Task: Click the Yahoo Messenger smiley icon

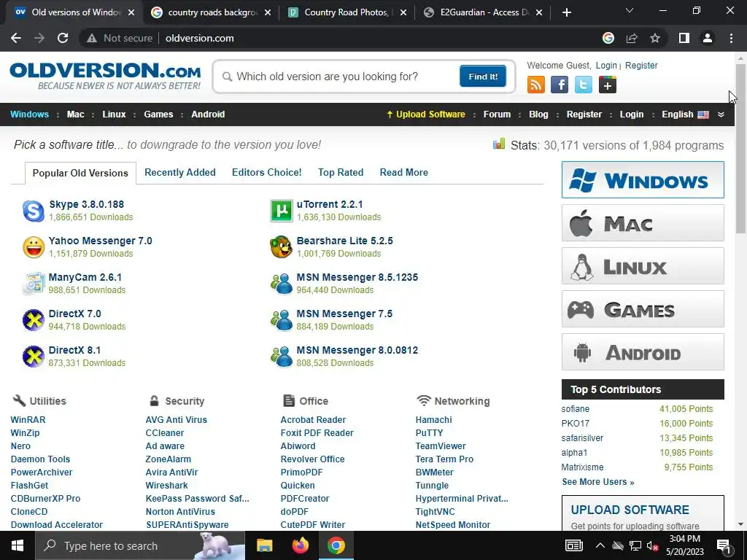Action: pyautogui.click(x=34, y=247)
